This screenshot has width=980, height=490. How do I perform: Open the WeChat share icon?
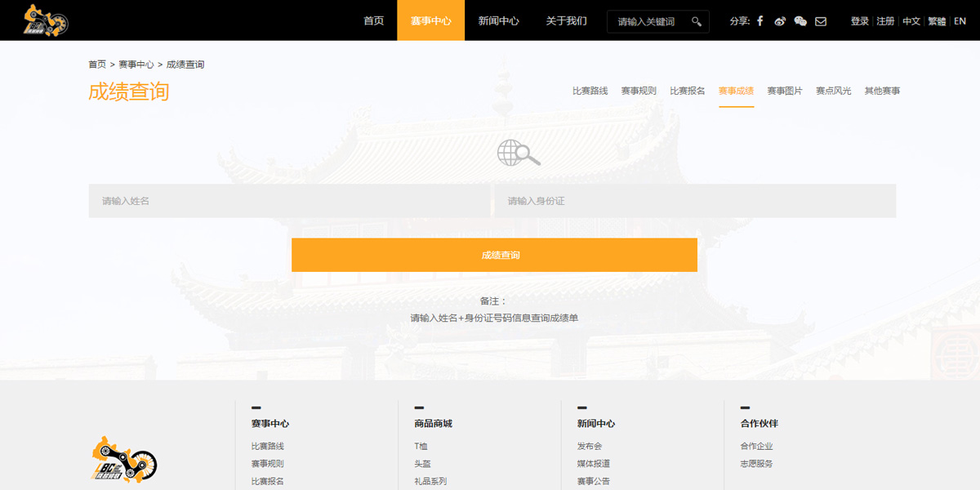[800, 21]
